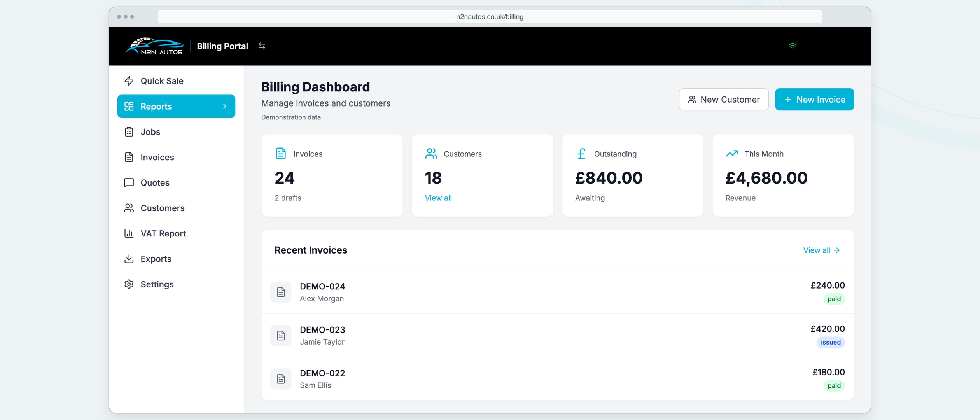Click the DEMO-023 invoice file icon

point(281,335)
